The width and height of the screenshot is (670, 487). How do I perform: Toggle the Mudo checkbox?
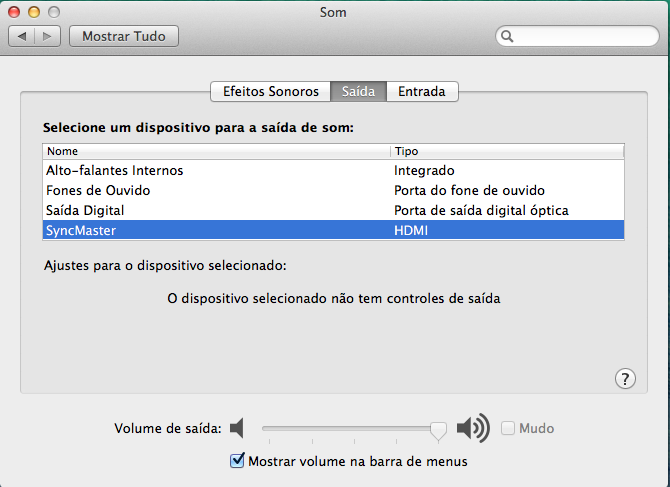(508, 429)
